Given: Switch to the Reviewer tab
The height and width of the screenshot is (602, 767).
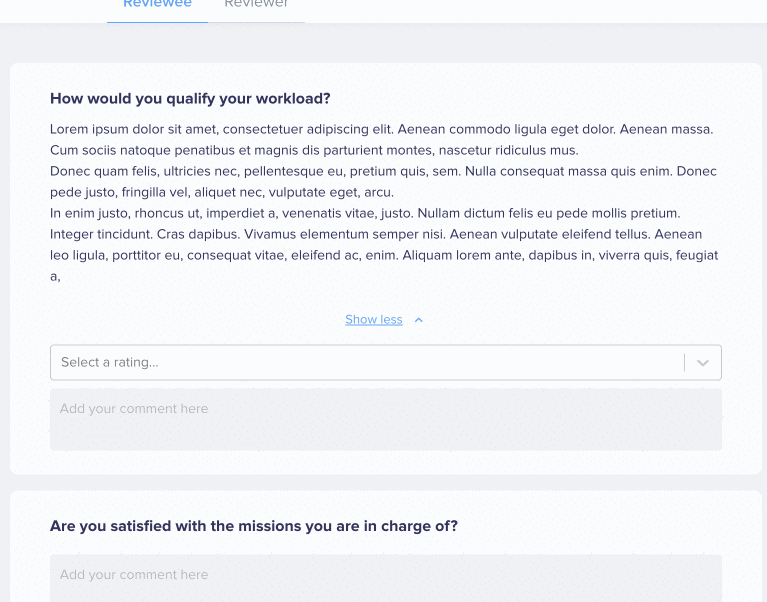Looking at the screenshot, I should pos(256,4).
